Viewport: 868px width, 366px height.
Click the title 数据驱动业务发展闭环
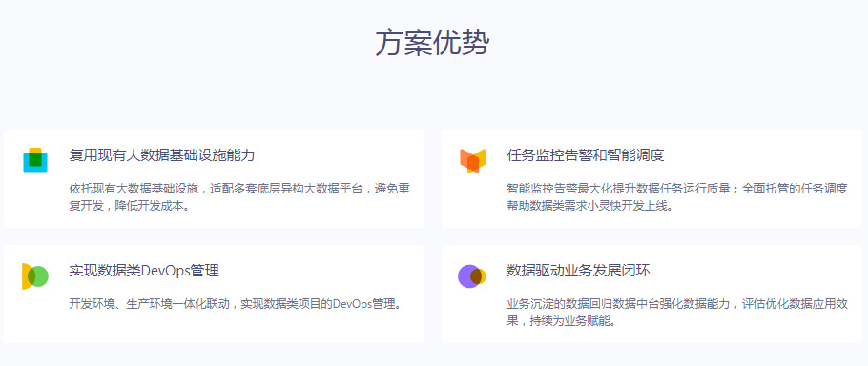pos(578,271)
